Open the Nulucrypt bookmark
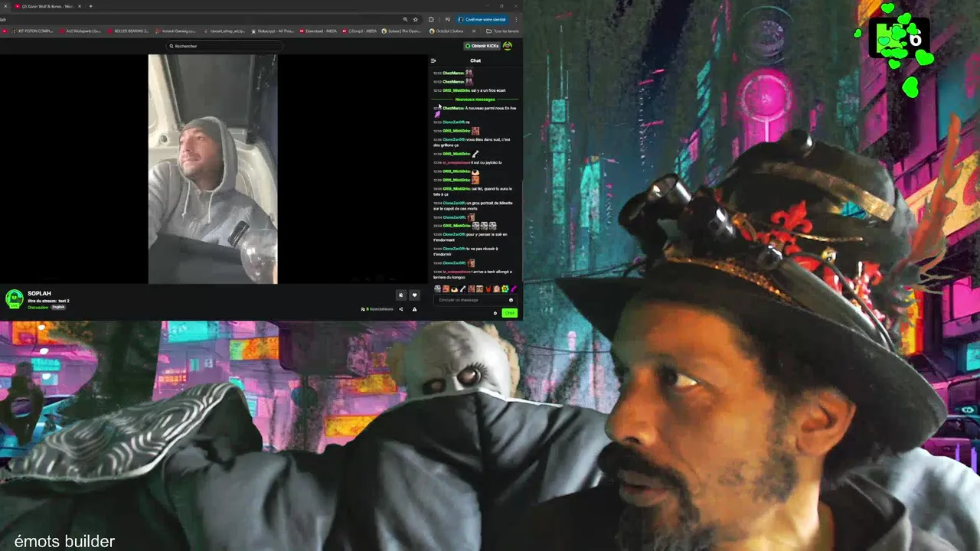 coord(271,31)
